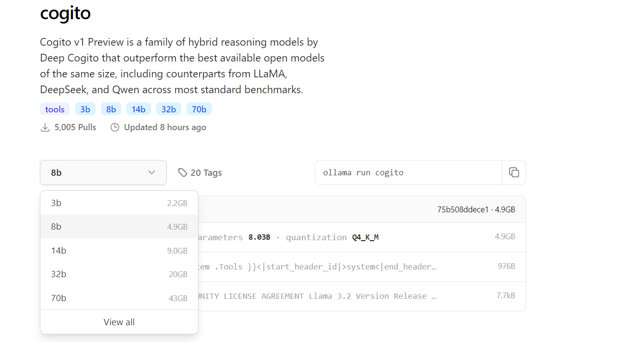Click the Q4_K_M quantization value

pyautogui.click(x=365, y=237)
